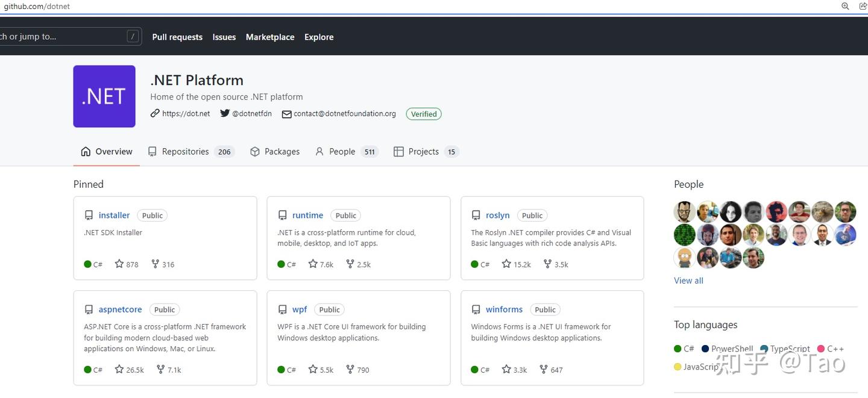
Task: Select the Overview tab
Action: tap(107, 152)
